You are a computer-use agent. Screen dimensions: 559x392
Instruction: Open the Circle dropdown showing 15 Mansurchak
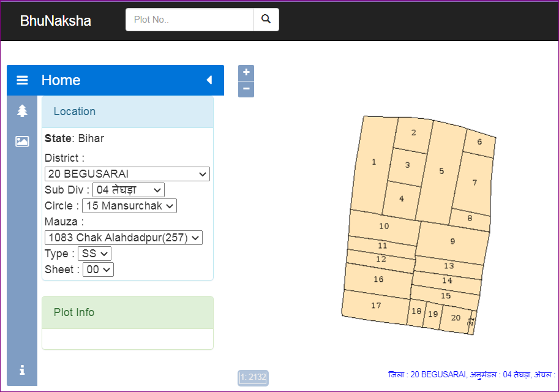tap(129, 206)
